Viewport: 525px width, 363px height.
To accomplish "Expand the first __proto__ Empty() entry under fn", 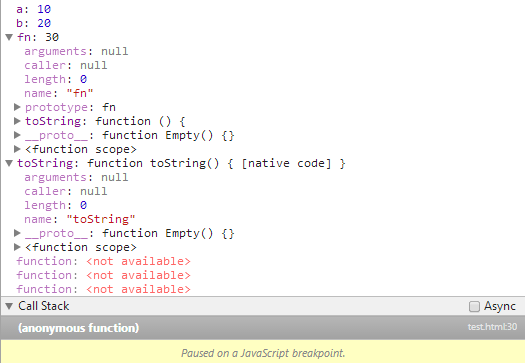I will 17,135.
